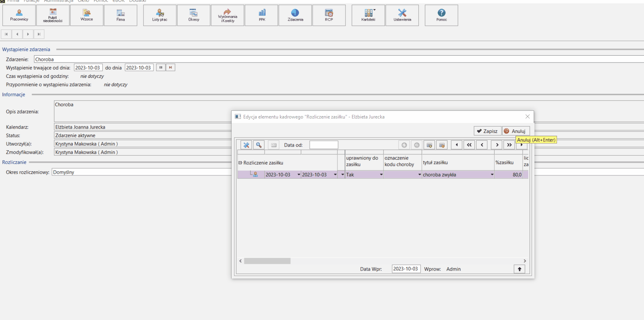Click the single-left-chevron button in the dialog
The width and height of the screenshot is (644, 320).
pyautogui.click(x=482, y=145)
